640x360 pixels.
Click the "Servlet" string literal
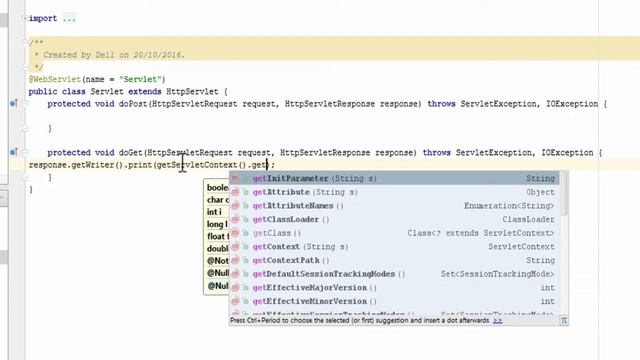tap(141, 79)
